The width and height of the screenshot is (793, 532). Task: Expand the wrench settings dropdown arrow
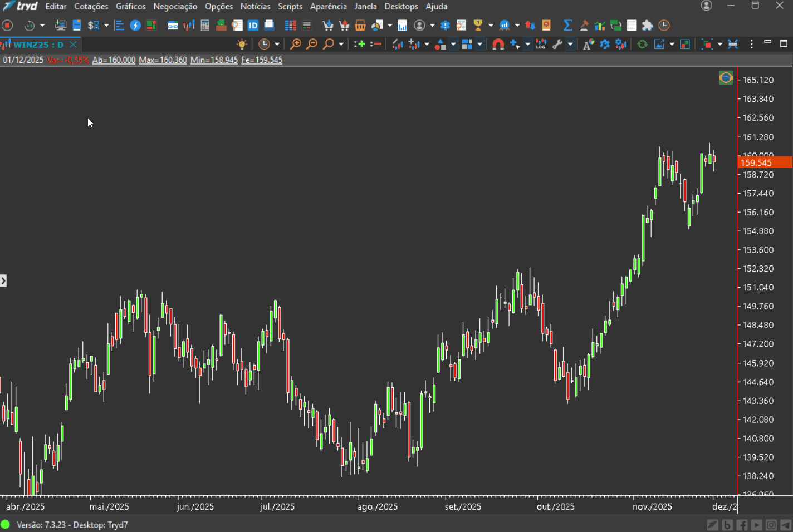click(x=570, y=44)
